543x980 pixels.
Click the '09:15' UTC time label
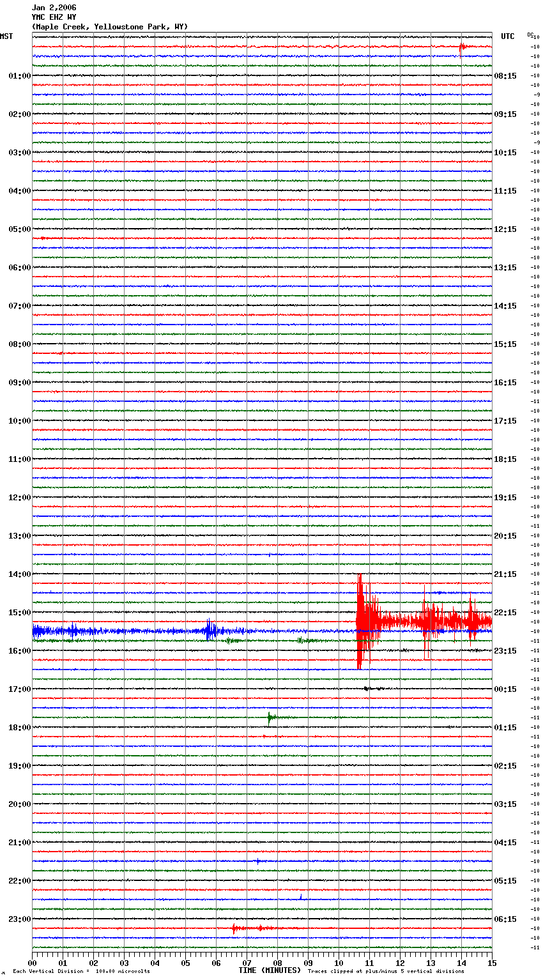pos(505,114)
